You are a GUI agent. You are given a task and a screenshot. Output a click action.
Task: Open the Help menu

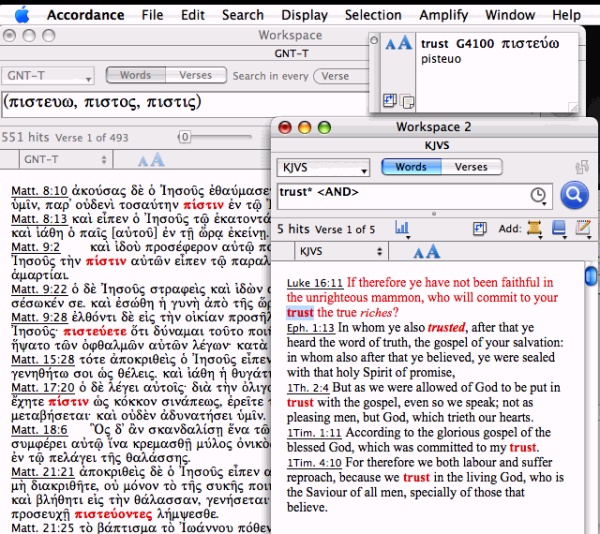pos(566,15)
